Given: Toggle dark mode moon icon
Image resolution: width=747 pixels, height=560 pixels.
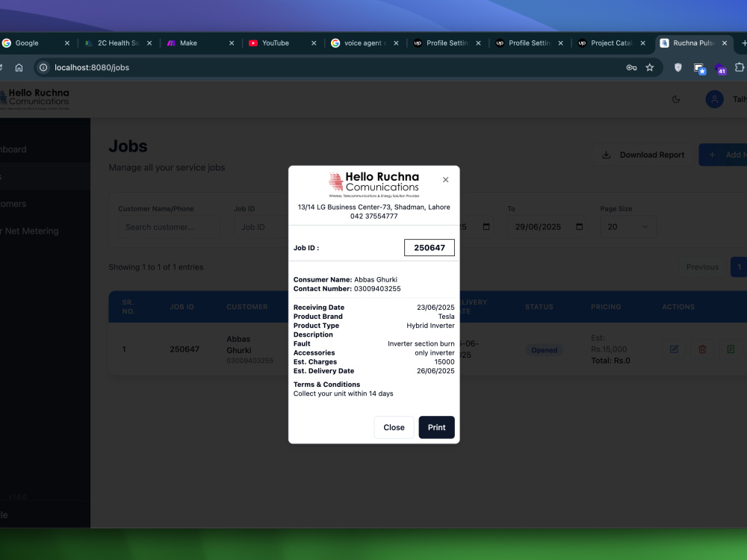Looking at the screenshot, I should (x=675, y=99).
